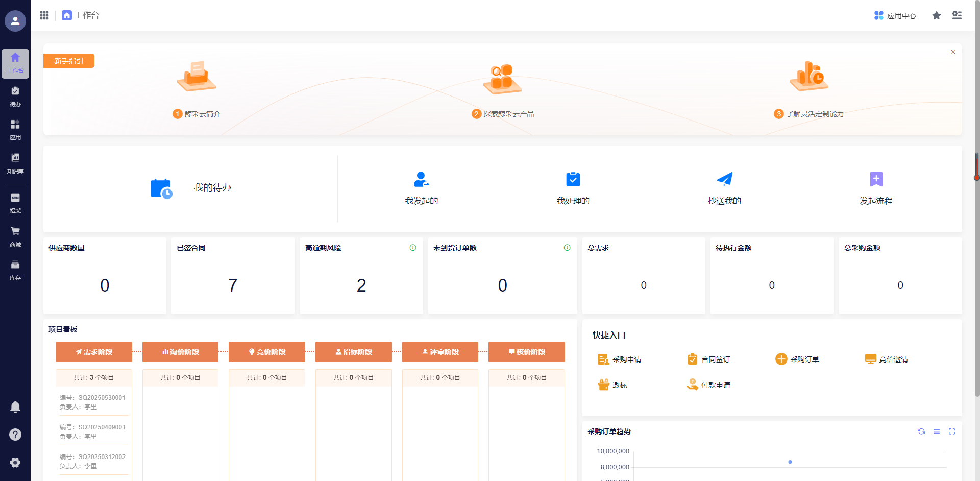The image size is (980, 481).
Task: Open help question mark icon
Action: (x=15, y=435)
